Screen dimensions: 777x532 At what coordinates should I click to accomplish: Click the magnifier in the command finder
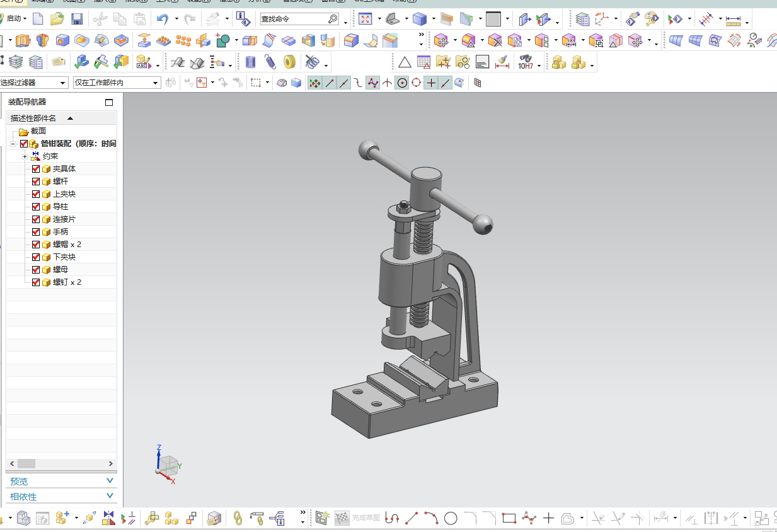[333, 19]
